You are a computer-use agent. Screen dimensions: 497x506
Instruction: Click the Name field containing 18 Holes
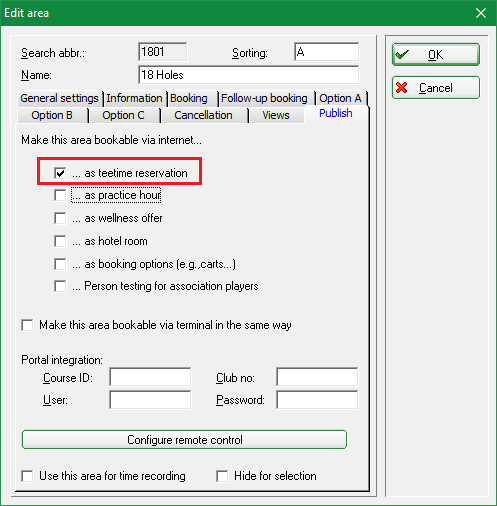pos(249,75)
